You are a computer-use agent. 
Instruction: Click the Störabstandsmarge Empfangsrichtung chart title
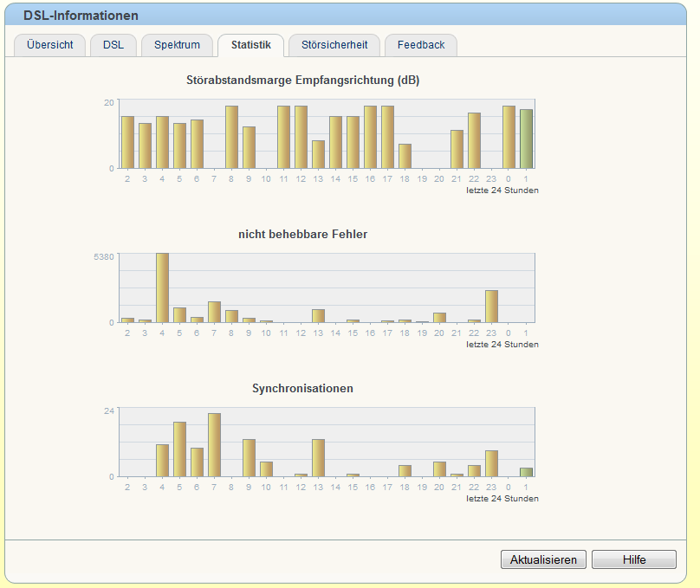[302, 81]
